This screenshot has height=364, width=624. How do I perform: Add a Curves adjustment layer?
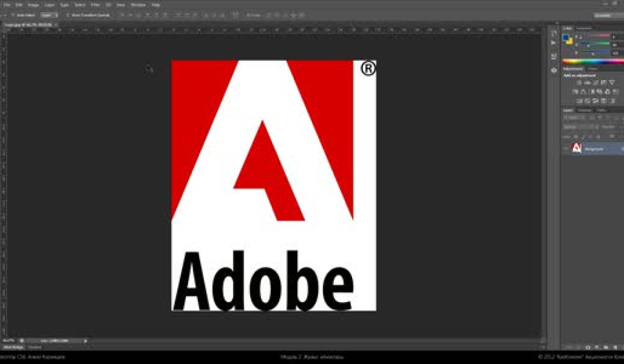pos(595,83)
